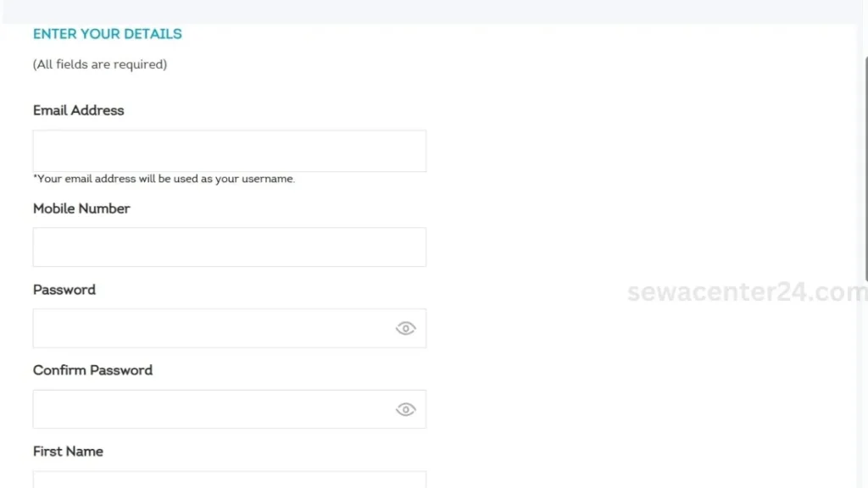Click the sewacenter24.com watermark text
This screenshot has width=868, height=488.
pos(746,292)
